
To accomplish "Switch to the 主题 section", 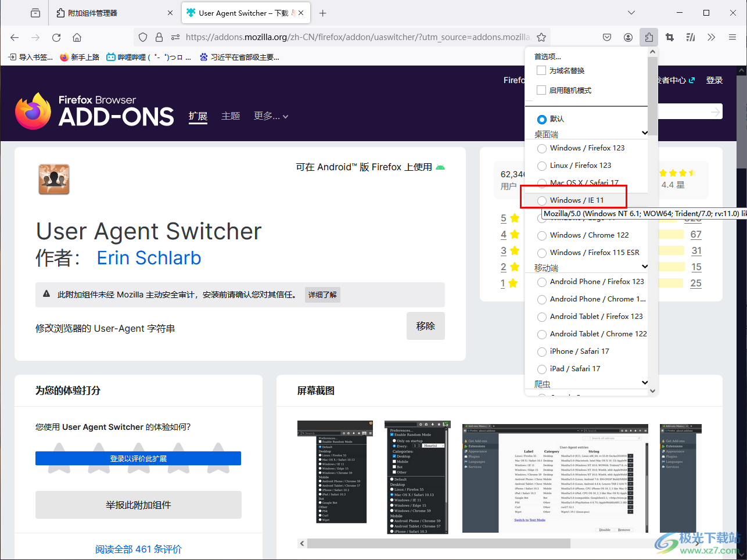I will coord(231,116).
